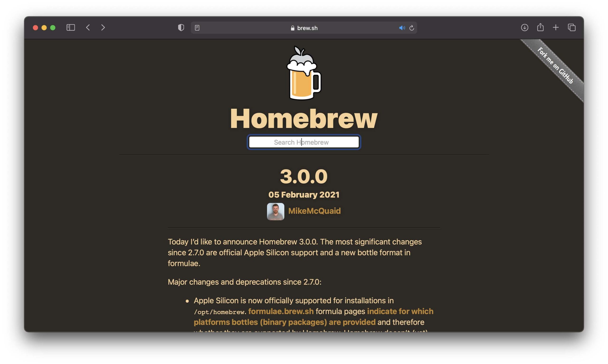This screenshot has width=608, height=364.
Task: Click the green fullscreen window button
Action: (x=53, y=28)
